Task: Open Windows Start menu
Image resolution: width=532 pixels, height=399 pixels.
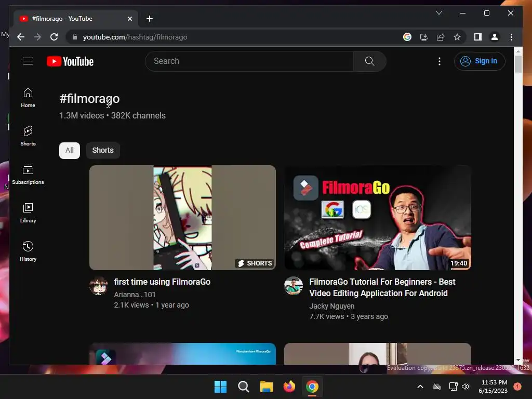Action: click(x=220, y=387)
